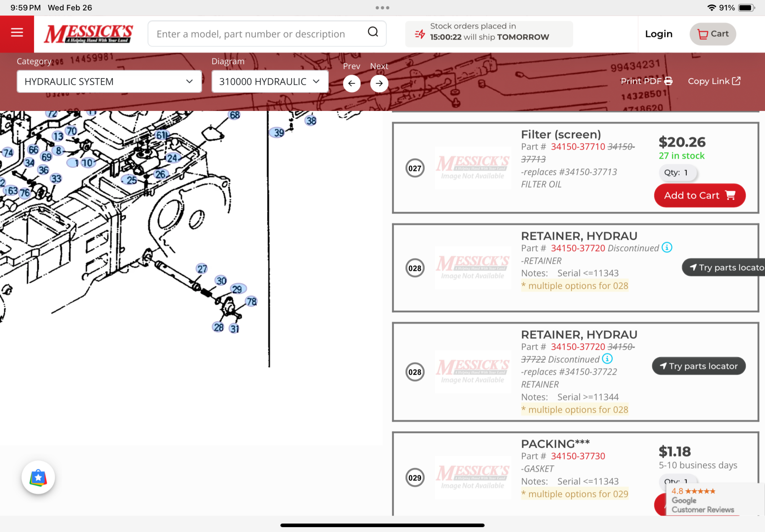Viewport: 765px width, 532px height.
Task: Select diagram callout 28
Action: tap(219, 327)
